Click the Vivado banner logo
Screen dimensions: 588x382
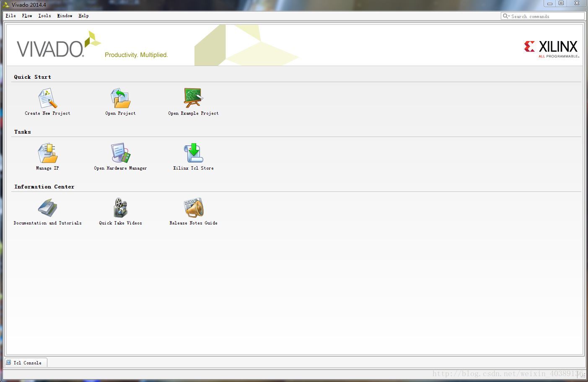59,44
